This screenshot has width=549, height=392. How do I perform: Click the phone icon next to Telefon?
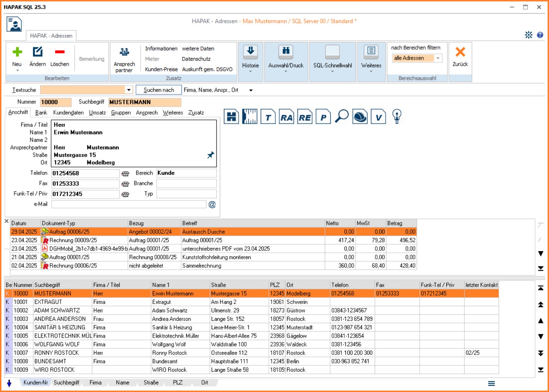(125, 174)
